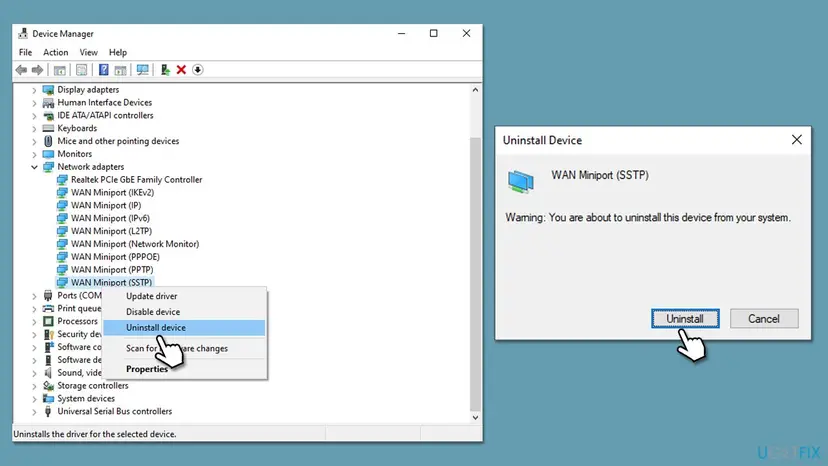The width and height of the screenshot is (828, 466).
Task: Choose Disable device from context menu
Action: click(x=184, y=312)
